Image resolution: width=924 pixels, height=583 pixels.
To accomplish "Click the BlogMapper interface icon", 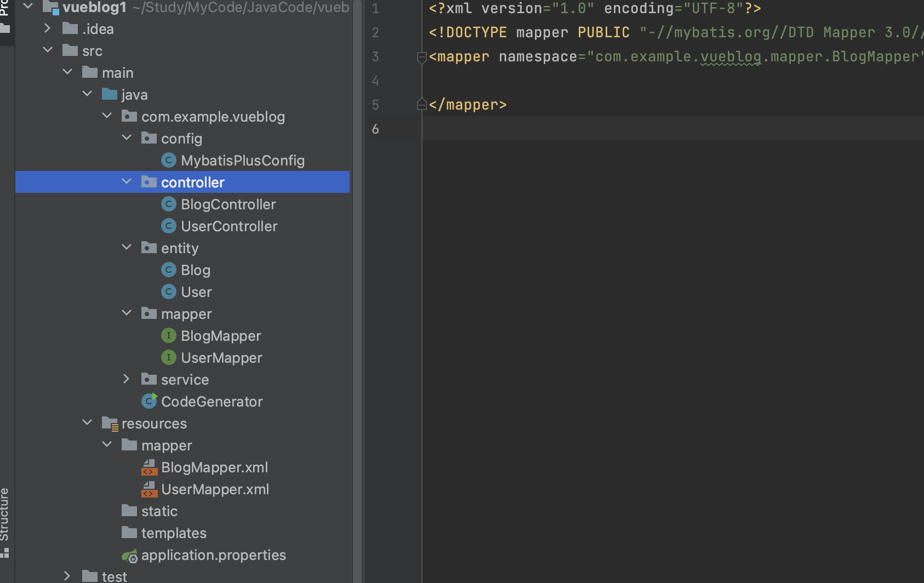I will pos(169,336).
